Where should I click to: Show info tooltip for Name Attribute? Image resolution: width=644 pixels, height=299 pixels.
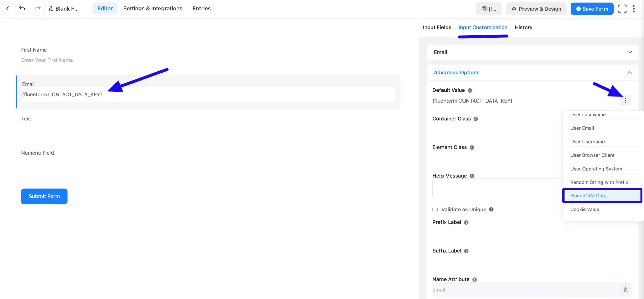coord(474,279)
